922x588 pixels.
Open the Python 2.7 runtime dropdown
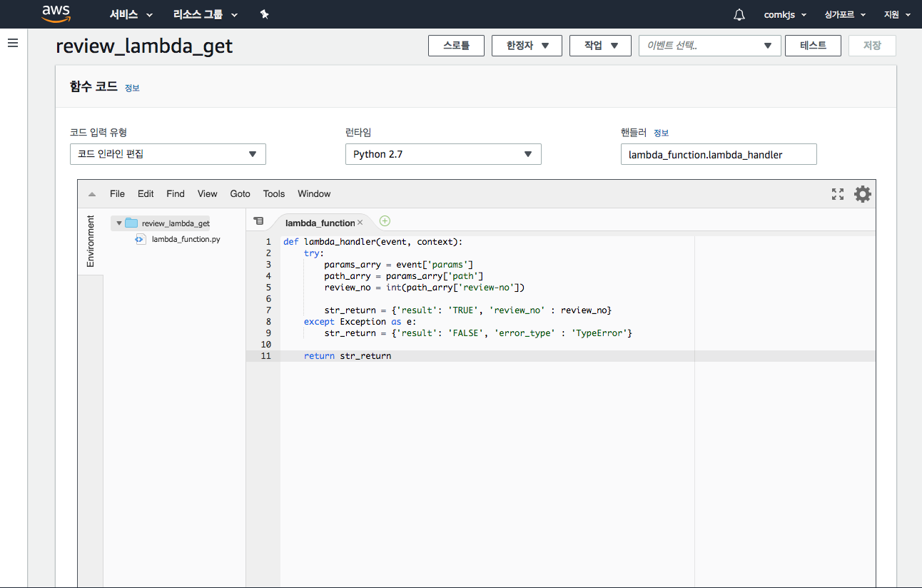(x=442, y=154)
